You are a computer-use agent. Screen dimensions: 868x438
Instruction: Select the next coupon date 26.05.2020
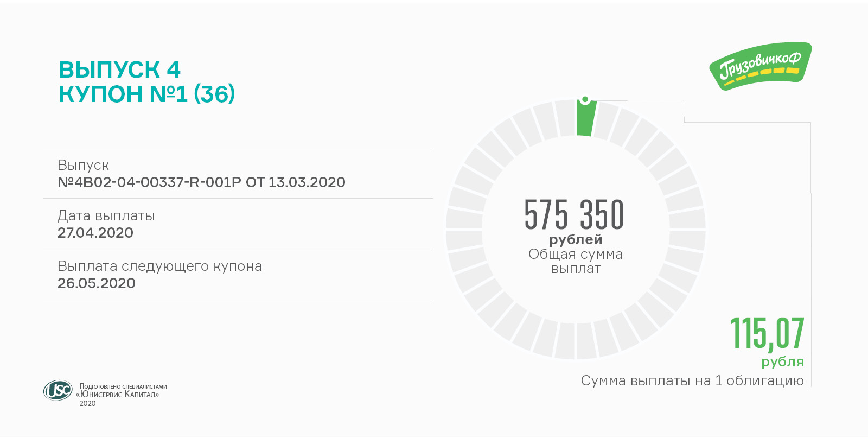point(97,283)
